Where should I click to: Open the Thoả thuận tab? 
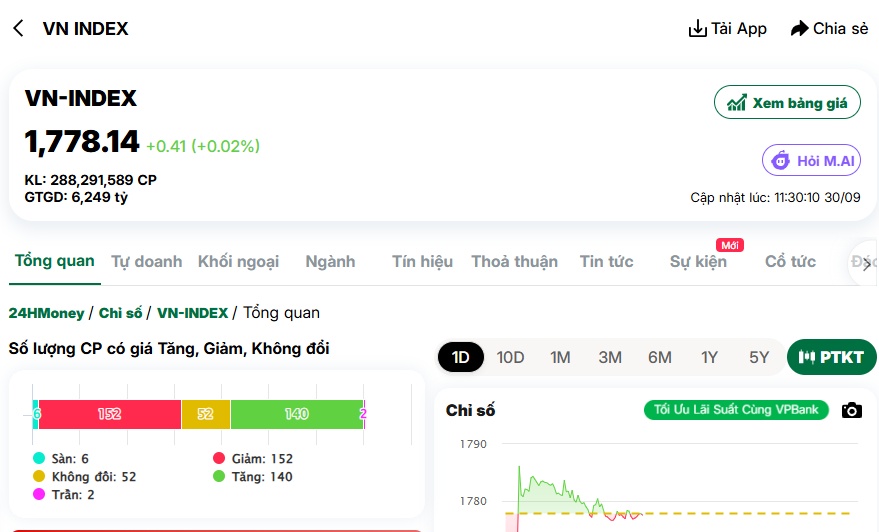tap(514, 262)
